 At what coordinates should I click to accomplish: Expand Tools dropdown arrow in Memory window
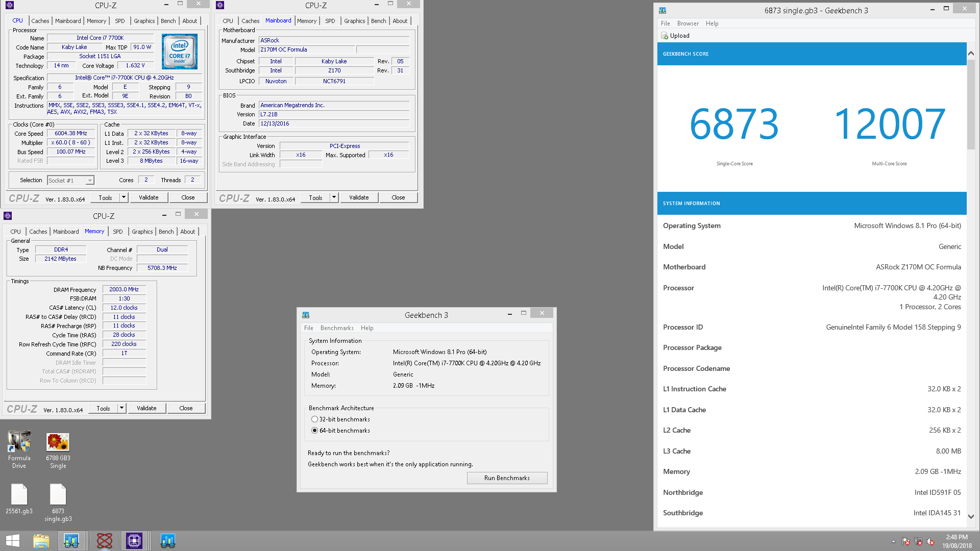[x=121, y=408]
